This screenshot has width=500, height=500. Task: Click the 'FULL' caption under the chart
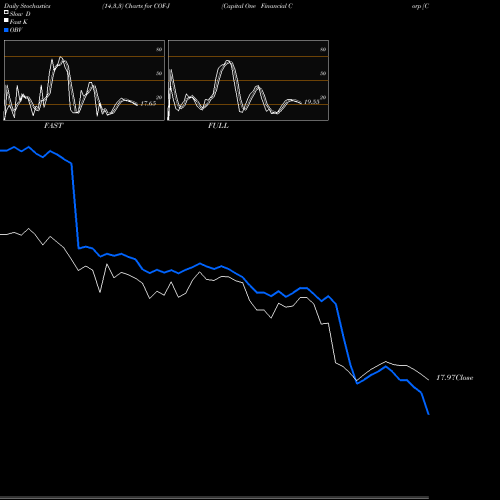[x=218, y=125]
